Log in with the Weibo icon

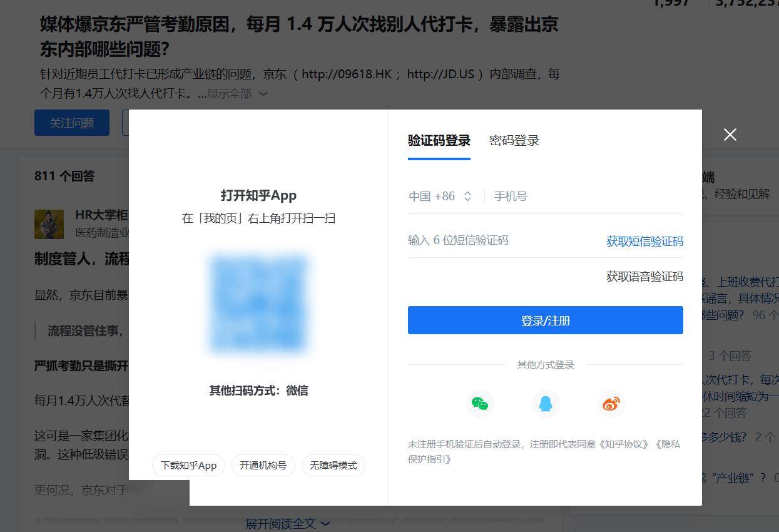click(x=611, y=404)
